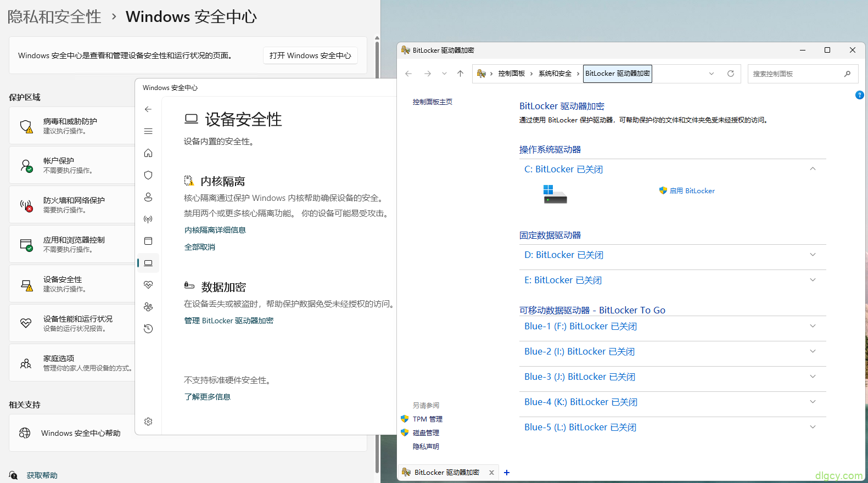Click back arrow in BitLocker window
Viewport: 868px width, 483px height.
pyautogui.click(x=408, y=74)
